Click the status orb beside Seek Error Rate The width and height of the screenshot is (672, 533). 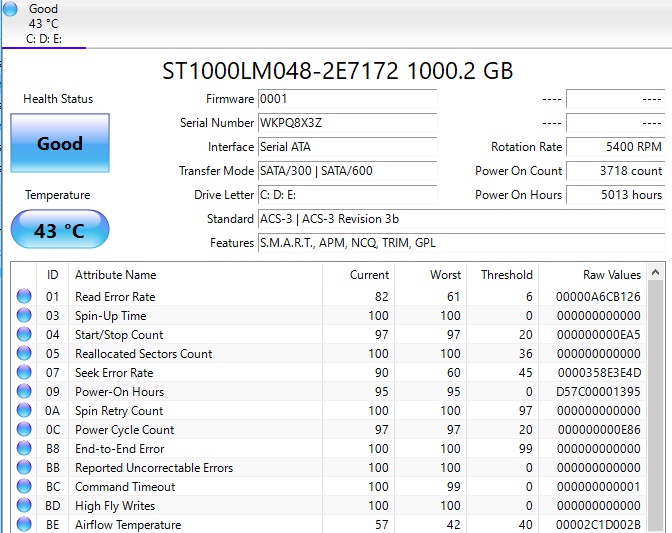point(24,373)
